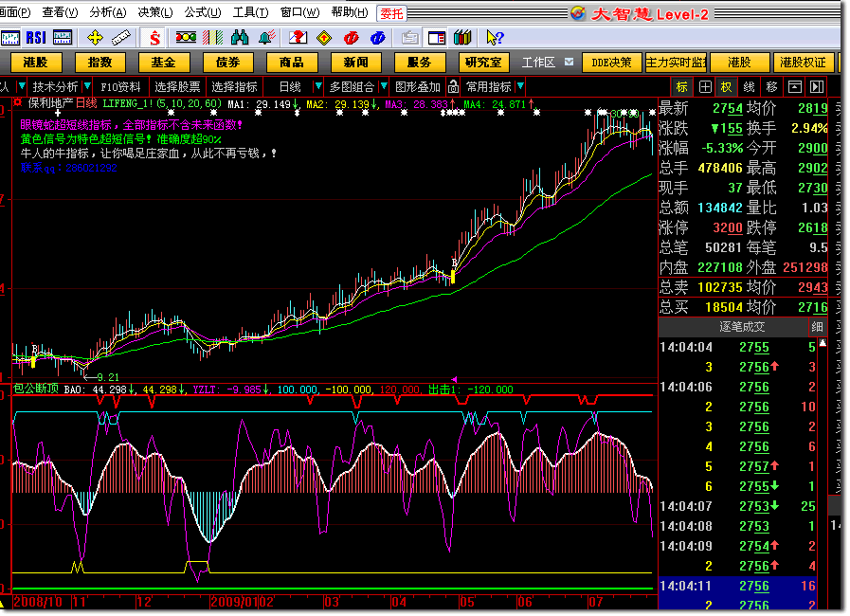850x616 pixels.
Task: Expand the 技术分析 dropdown arrow
Action: pos(87,86)
